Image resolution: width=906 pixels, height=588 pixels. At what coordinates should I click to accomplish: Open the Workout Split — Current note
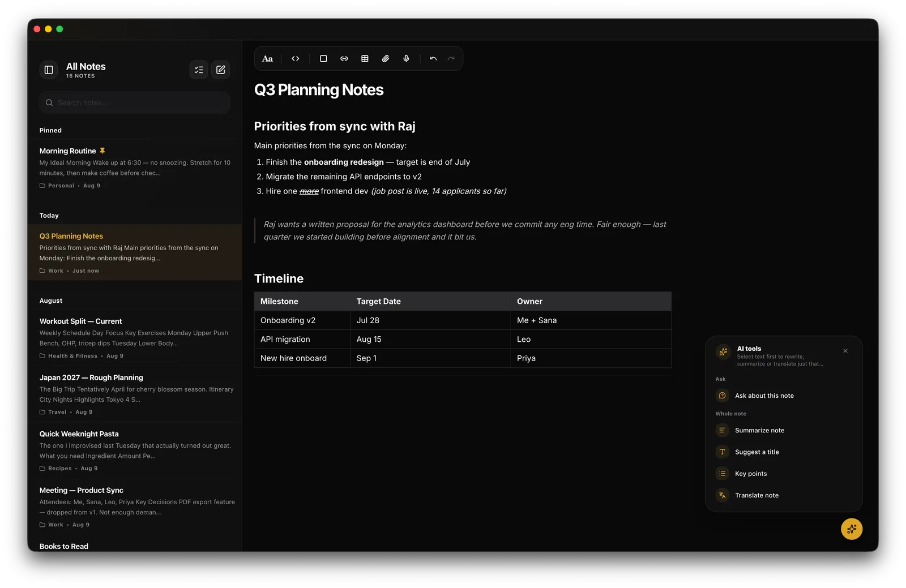coord(135,338)
